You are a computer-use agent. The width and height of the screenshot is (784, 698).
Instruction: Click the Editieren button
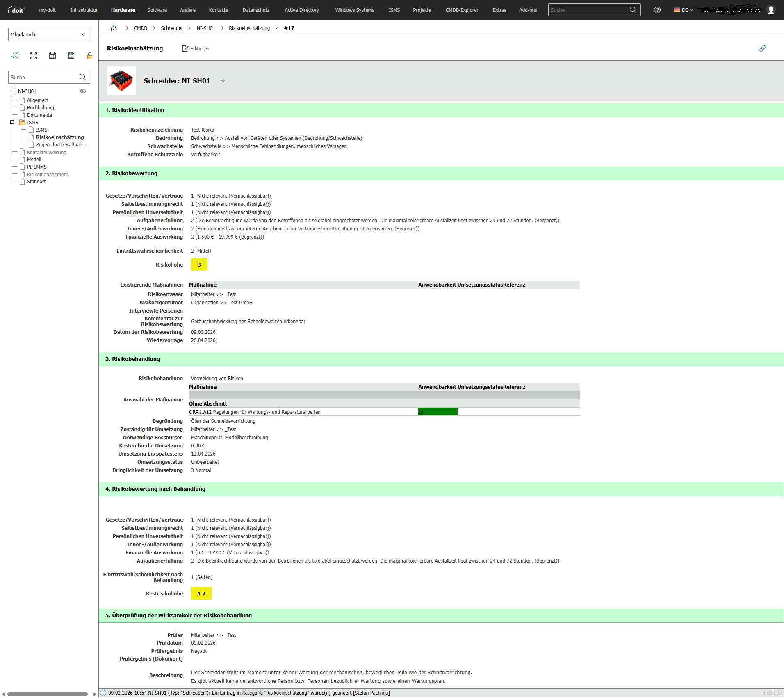[x=196, y=48]
